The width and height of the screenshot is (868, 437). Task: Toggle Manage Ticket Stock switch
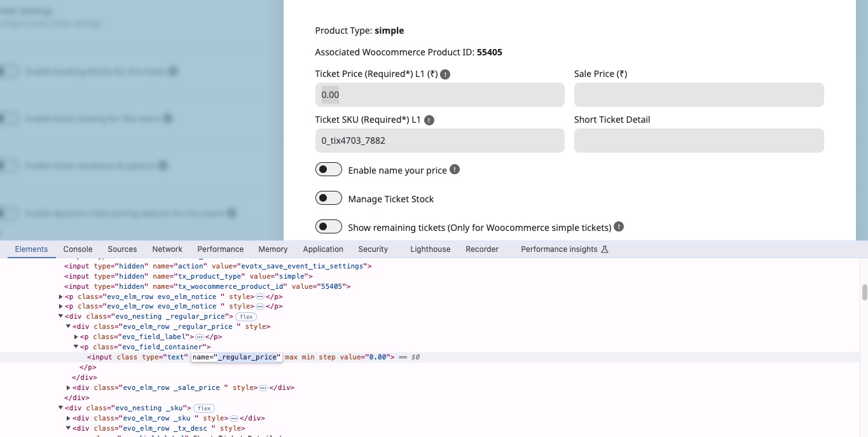click(329, 198)
